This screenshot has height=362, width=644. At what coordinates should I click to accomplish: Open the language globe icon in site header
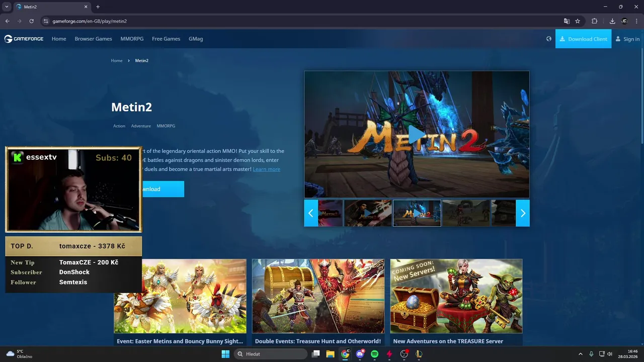tap(548, 39)
